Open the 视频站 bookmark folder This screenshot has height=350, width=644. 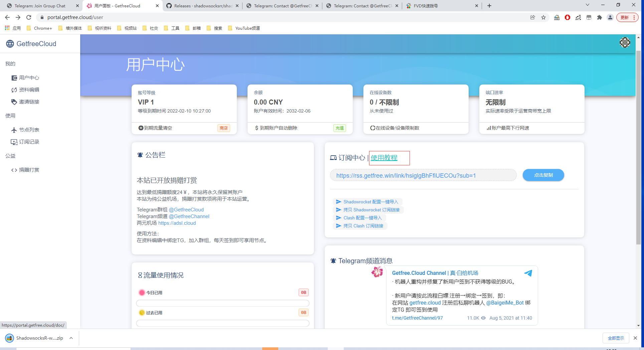(x=127, y=28)
